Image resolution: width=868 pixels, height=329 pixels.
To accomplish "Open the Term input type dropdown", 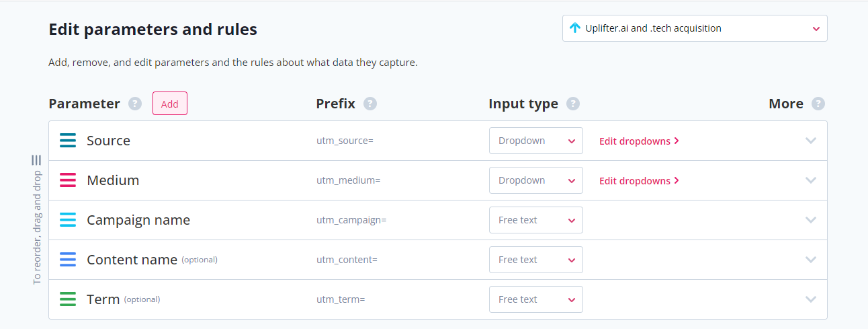I will pos(535,299).
